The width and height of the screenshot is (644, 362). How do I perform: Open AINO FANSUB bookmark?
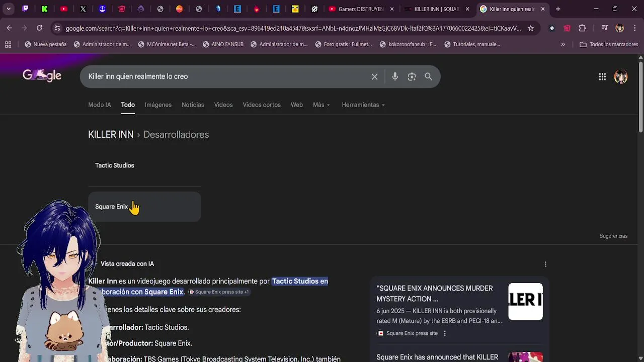[x=223, y=44]
